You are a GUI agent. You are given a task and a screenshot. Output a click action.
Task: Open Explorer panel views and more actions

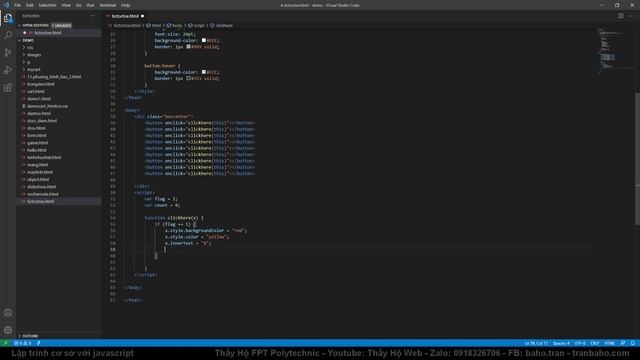click(93, 16)
